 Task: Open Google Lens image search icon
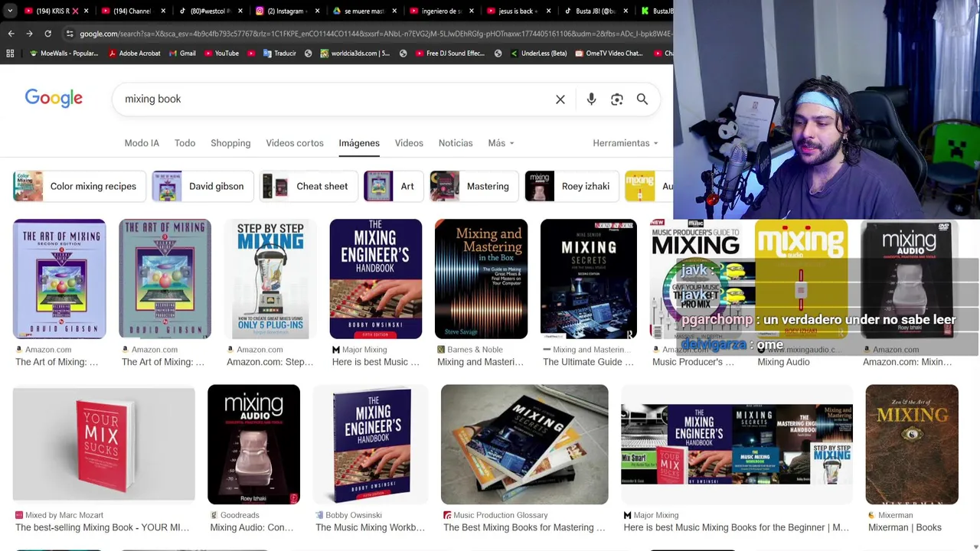617,99
